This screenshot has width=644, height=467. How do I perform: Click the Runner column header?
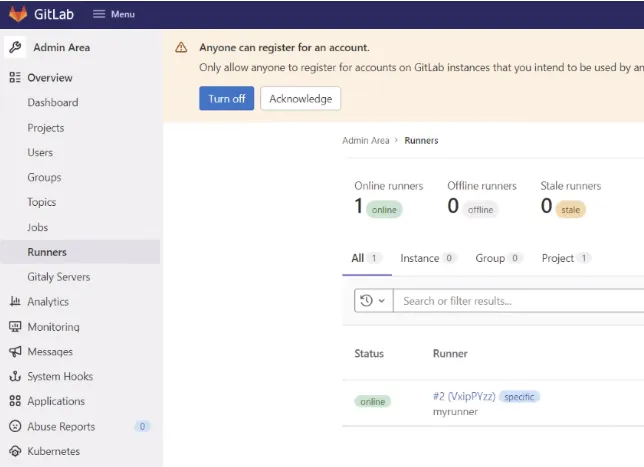tap(450, 353)
